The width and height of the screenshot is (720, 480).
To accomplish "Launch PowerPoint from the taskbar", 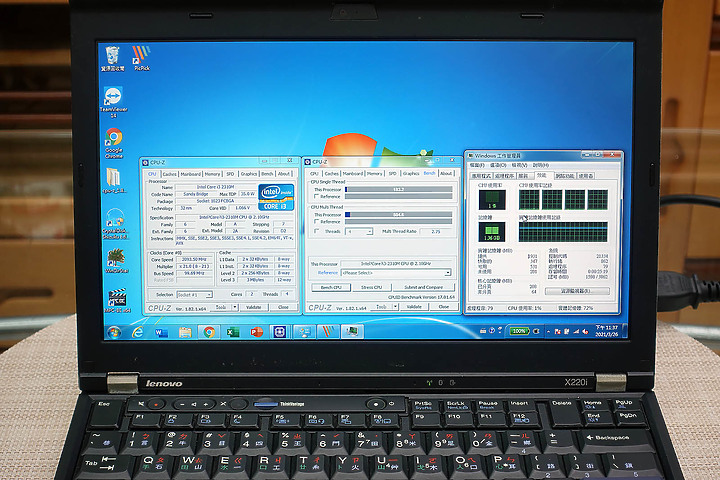I will click(x=256, y=332).
